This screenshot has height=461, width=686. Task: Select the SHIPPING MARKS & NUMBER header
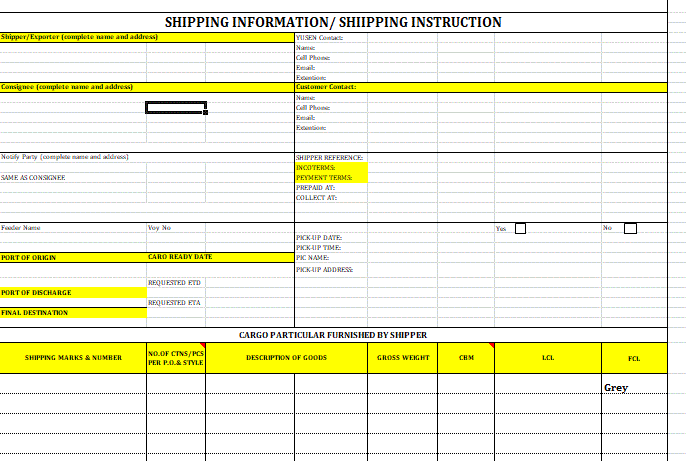pyautogui.click(x=73, y=358)
